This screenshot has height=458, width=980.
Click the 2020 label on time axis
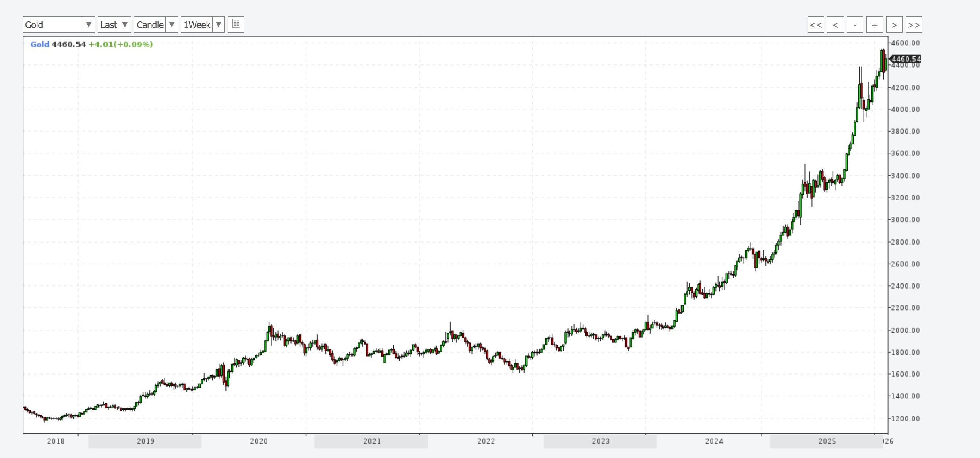click(x=258, y=441)
